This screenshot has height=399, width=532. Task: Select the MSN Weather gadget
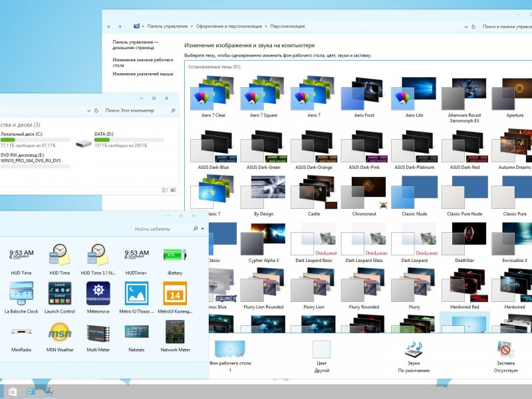(60, 336)
